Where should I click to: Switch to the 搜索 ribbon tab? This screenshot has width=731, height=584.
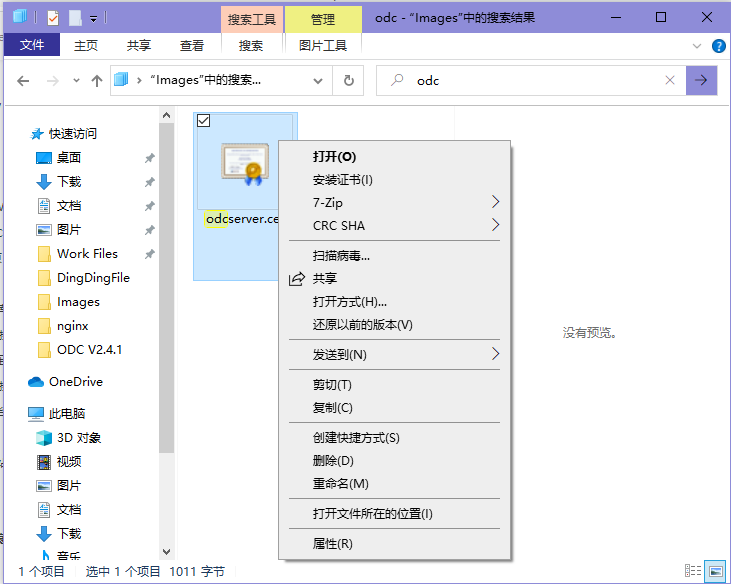tap(251, 46)
